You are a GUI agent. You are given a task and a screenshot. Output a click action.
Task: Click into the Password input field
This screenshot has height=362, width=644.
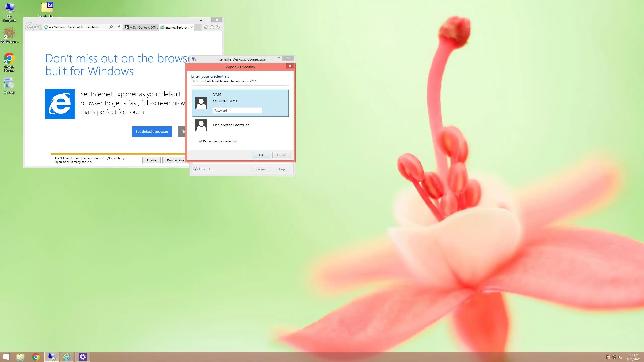pos(237,111)
